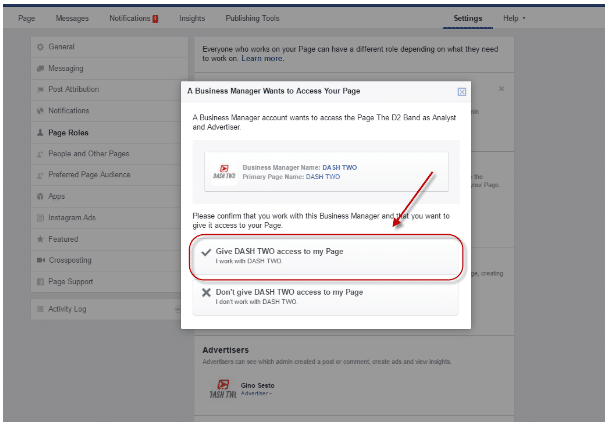Click the People and Other Pages icon

point(40,154)
